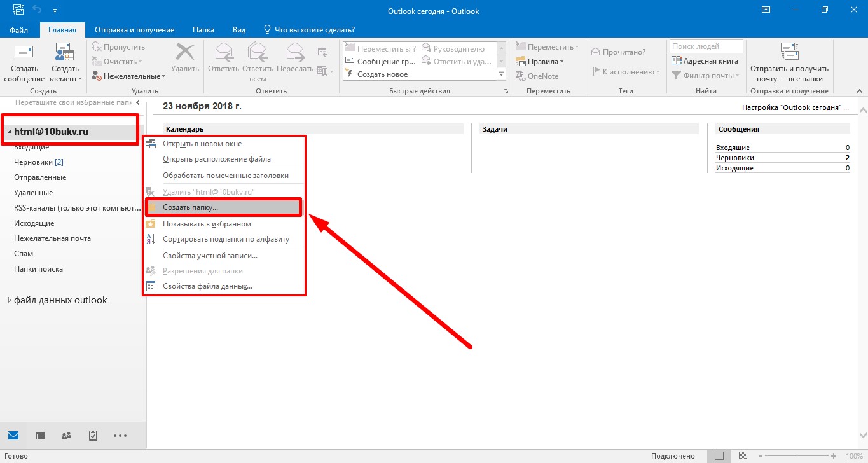Collapse the html@10bukv.ru account folder
Screen dimensions: 868x463
[10, 132]
